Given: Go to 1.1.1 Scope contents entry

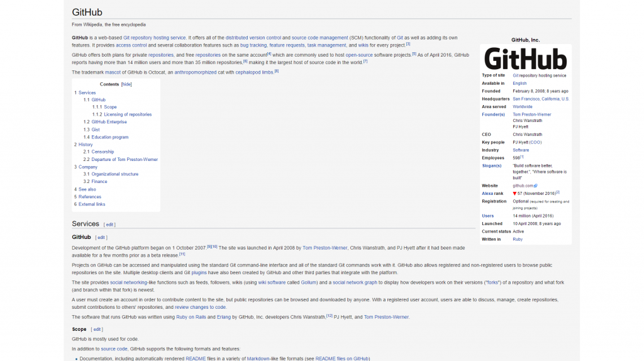Looking at the screenshot, I should 110,107.
